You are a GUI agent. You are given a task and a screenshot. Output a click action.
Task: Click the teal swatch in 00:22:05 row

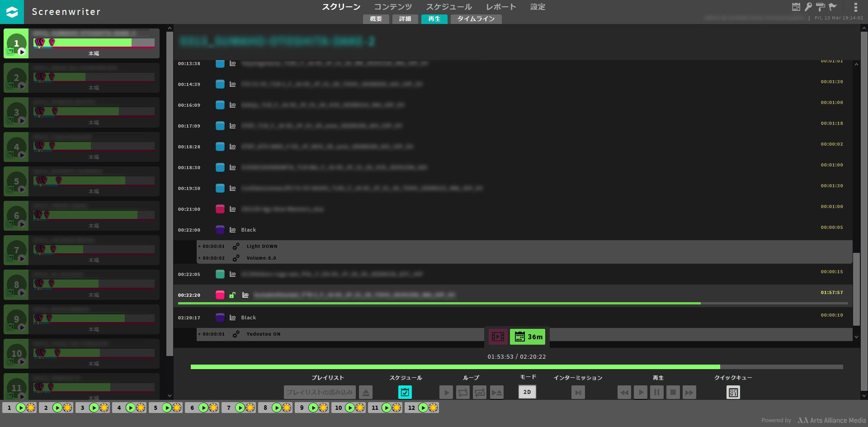click(x=220, y=274)
